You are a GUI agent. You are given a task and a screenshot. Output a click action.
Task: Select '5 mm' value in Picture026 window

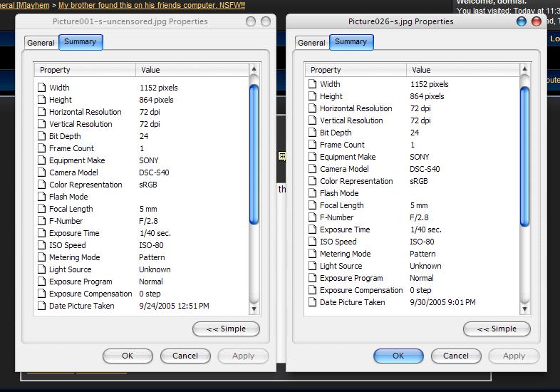point(418,205)
